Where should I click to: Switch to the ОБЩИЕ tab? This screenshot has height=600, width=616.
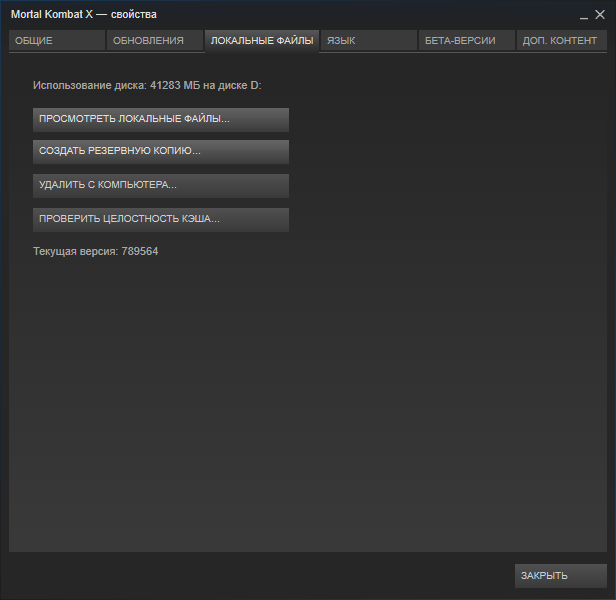(x=57, y=40)
